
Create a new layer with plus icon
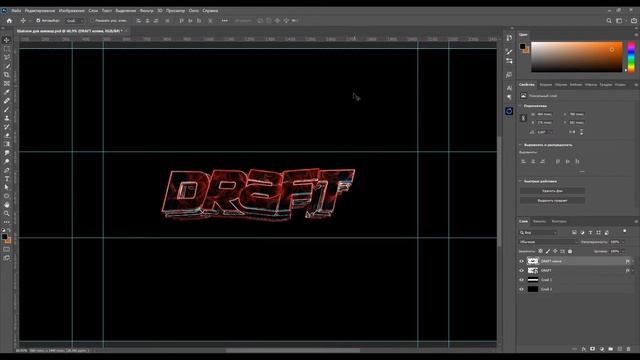(x=620, y=349)
